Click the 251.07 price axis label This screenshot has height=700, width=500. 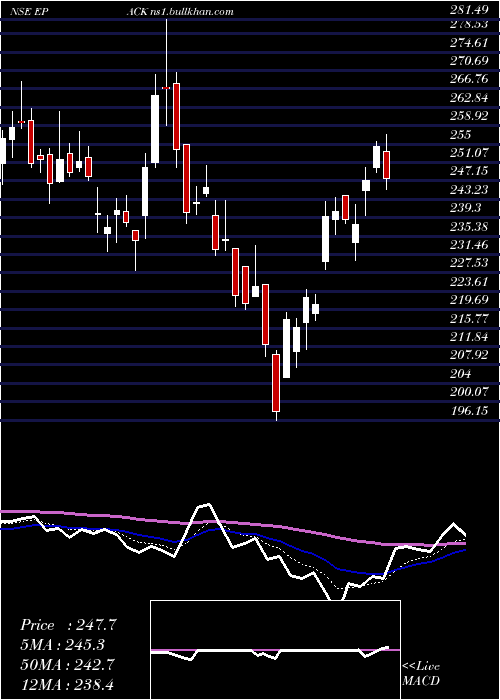point(469,153)
